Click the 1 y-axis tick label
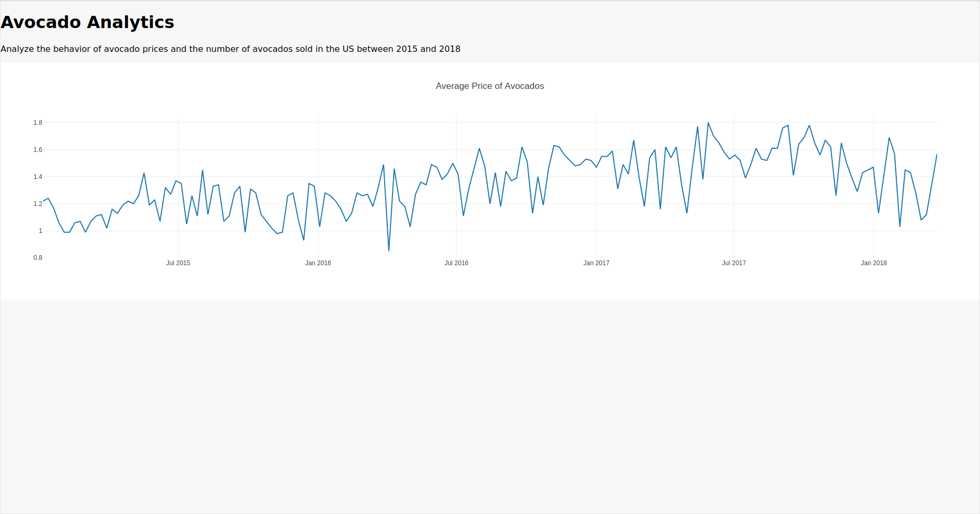The image size is (980, 514). (x=40, y=231)
